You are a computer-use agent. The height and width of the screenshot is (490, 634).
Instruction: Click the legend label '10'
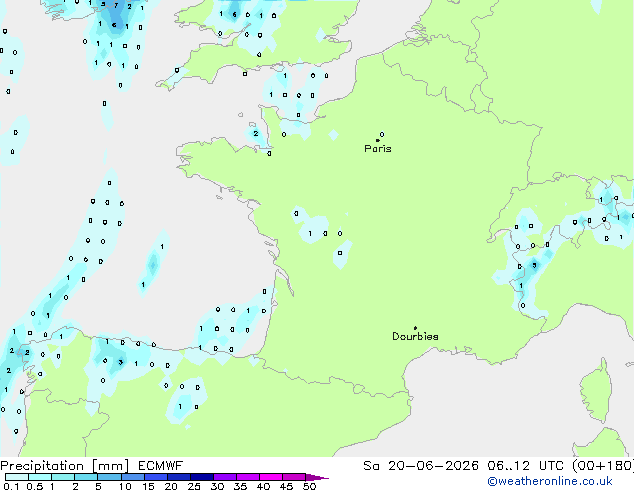125,486
